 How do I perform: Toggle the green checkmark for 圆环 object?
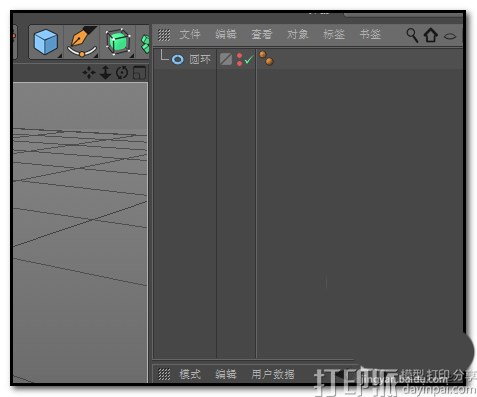(x=249, y=59)
